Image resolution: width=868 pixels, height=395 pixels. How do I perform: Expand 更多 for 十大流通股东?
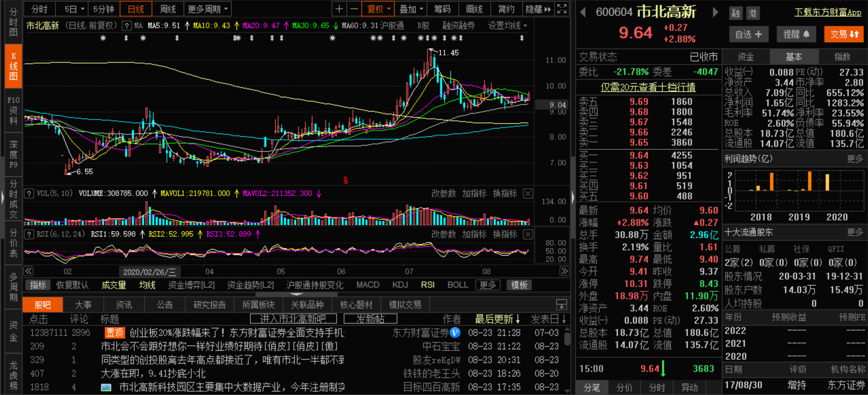[x=855, y=232]
